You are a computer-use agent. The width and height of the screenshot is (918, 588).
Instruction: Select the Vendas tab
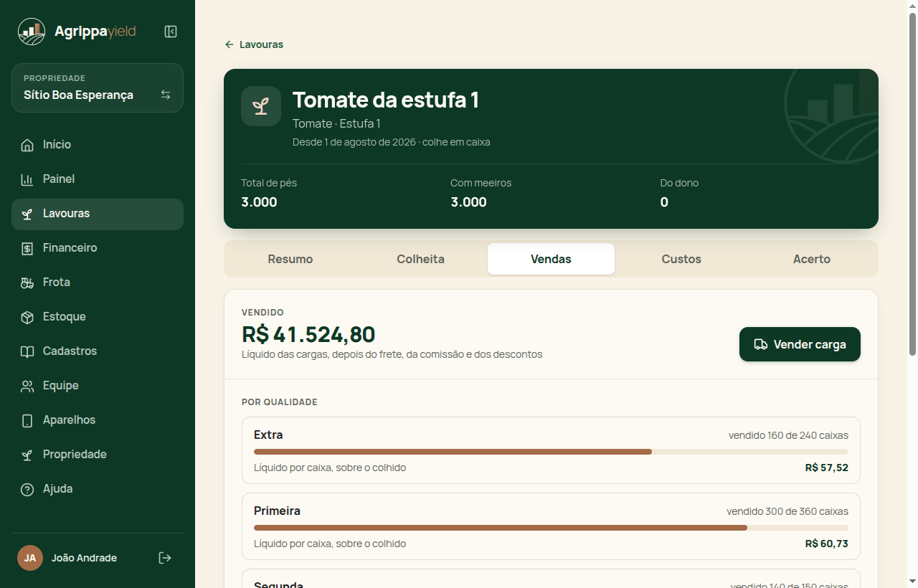tap(551, 259)
